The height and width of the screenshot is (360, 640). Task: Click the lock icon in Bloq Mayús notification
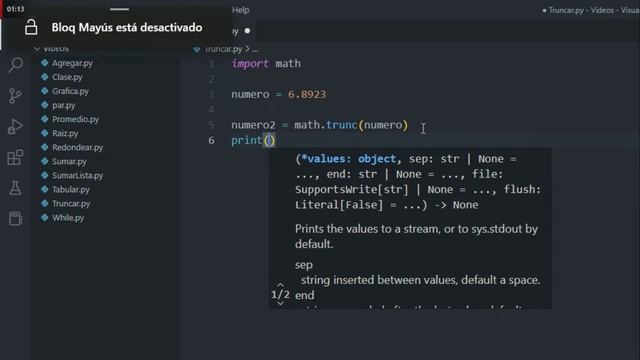tap(31, 27)
